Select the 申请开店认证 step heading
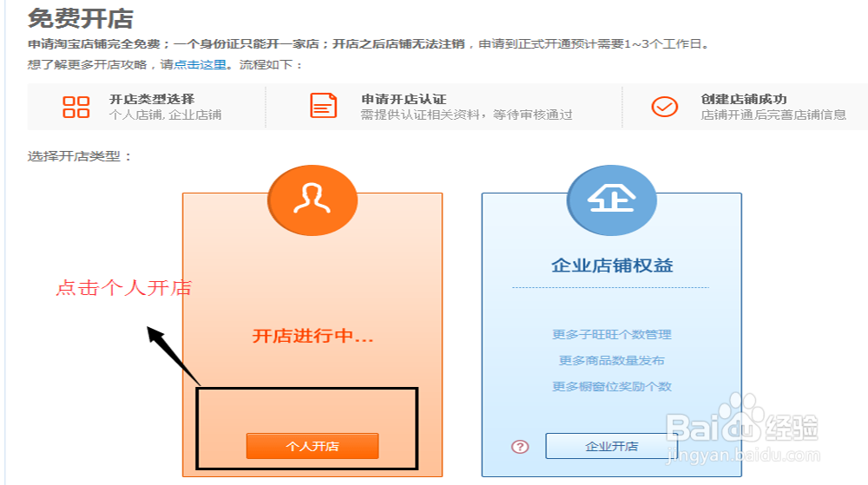 (404, 99)
